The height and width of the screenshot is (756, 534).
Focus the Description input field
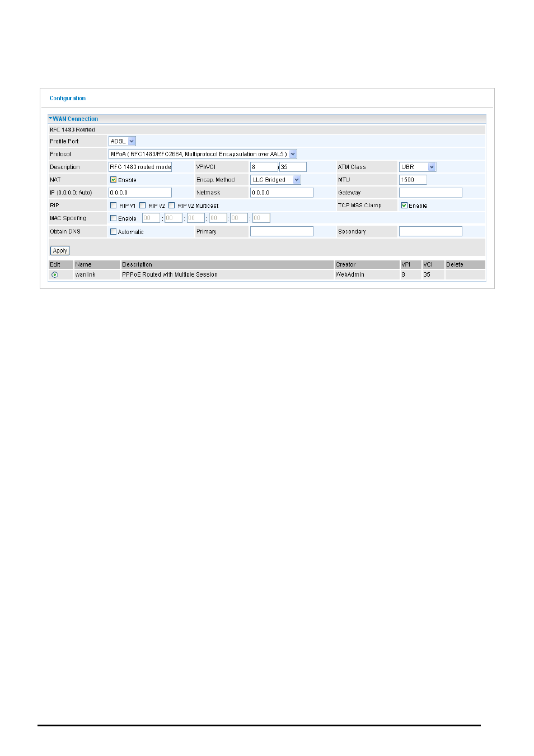[140, 167]
